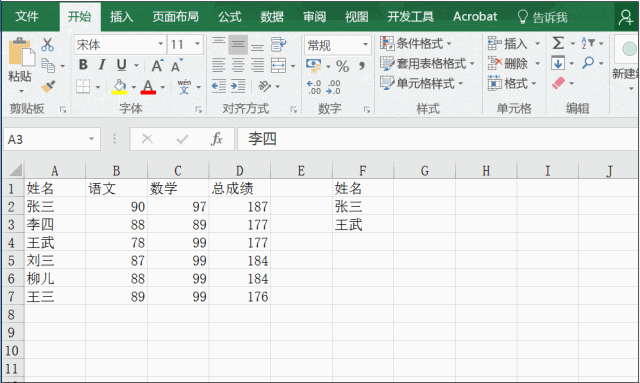Toggle Underline formatting

(121, 65)
